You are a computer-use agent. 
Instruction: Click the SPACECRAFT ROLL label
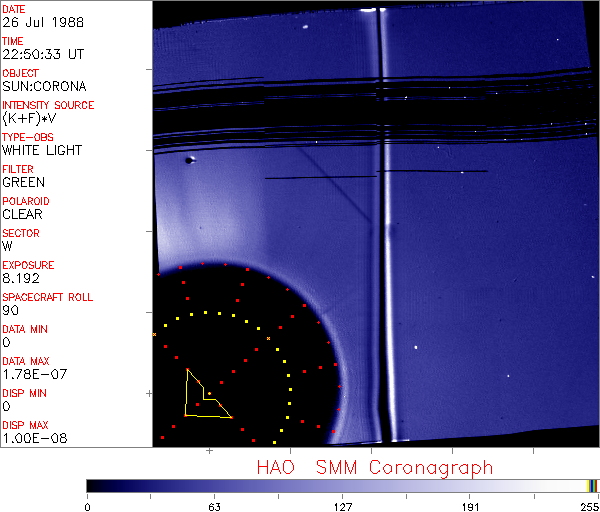tap(48, 297)
